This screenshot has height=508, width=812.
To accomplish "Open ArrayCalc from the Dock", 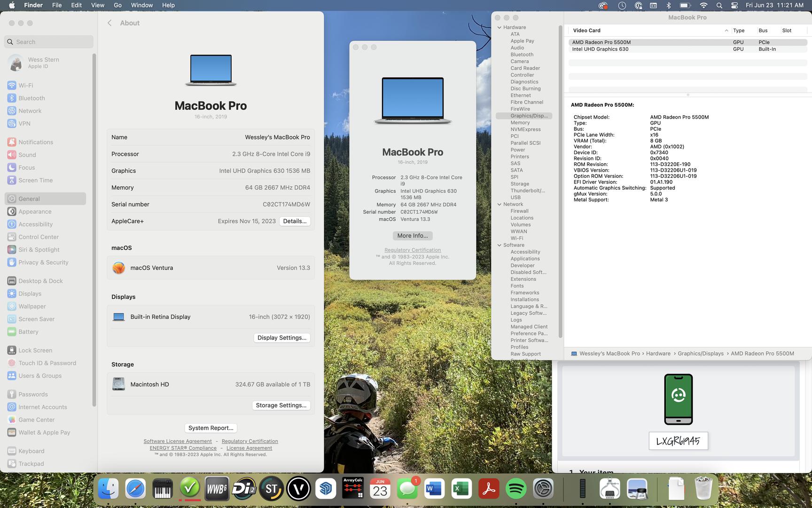I will tap(353, 489).
